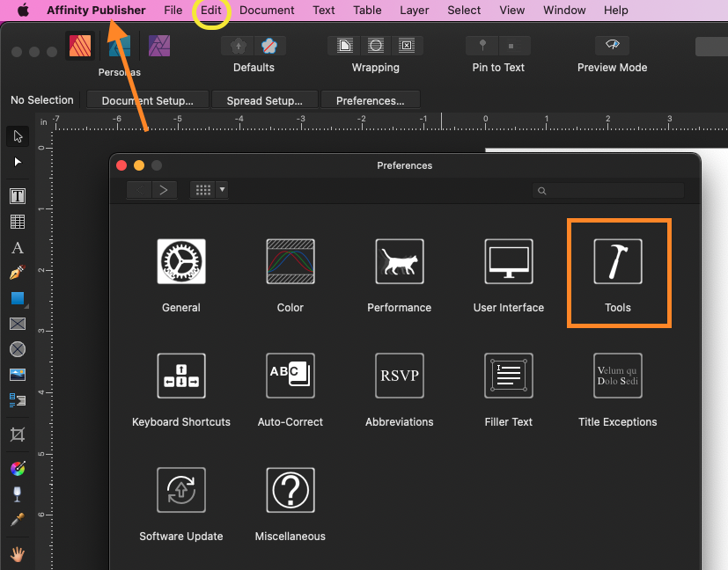728x570 pixels.
Task: Click the Spread Setup button
Action: point(265,100)
